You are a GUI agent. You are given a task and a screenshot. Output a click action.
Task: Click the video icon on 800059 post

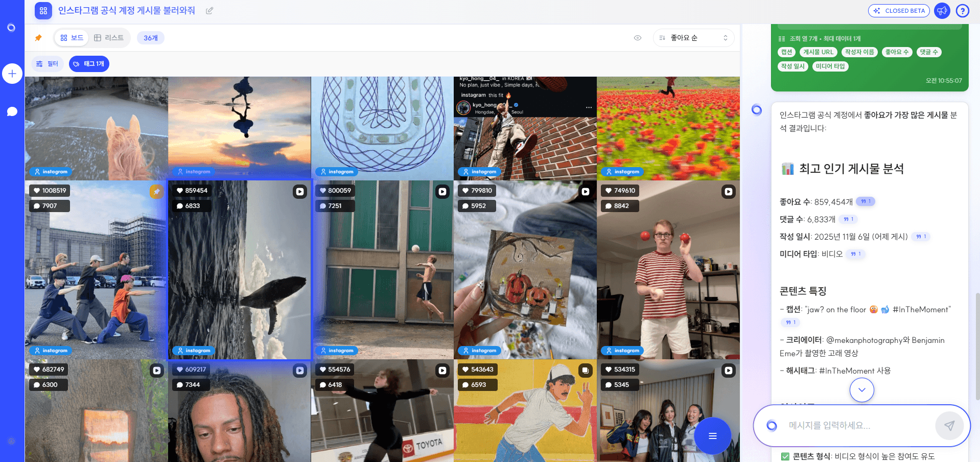tap(442, 192)
